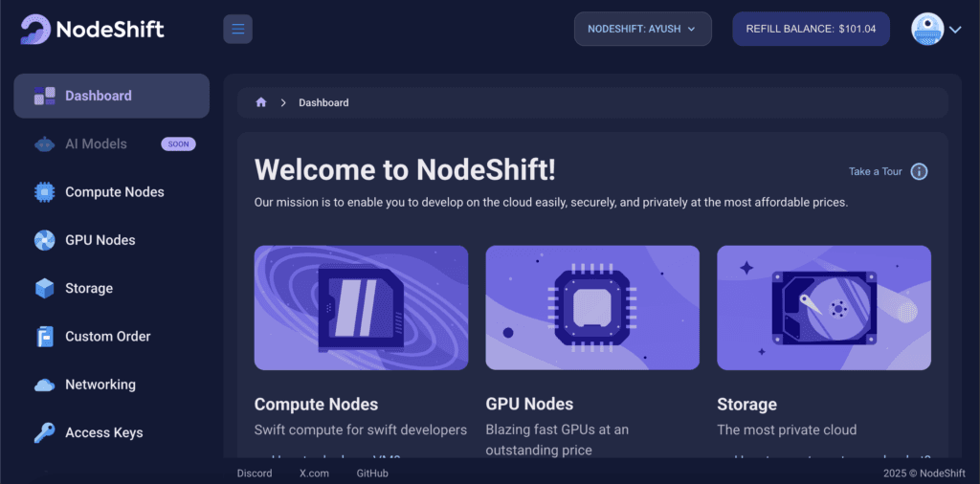
Task: Open Access Keys from the sidebar
Action: [103, 432]
